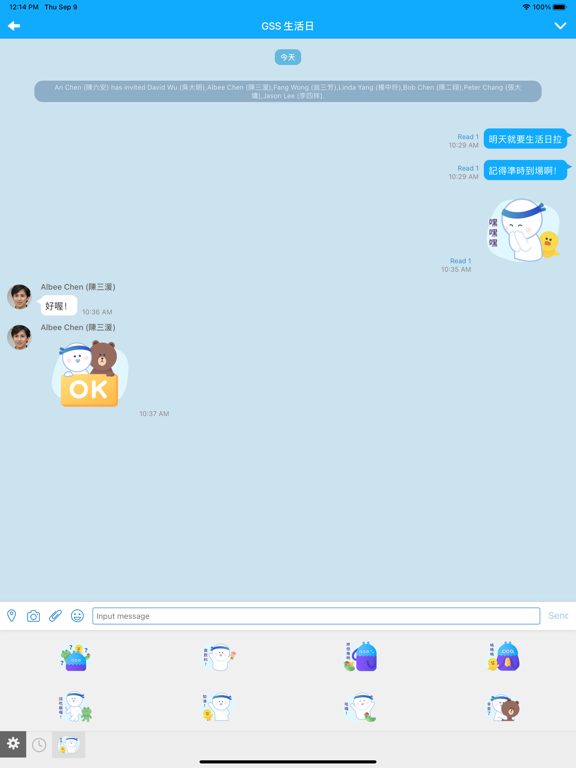Tap the sent laughing character sticker message
This screenshot has height=768, width=576.
coord(524,230)
